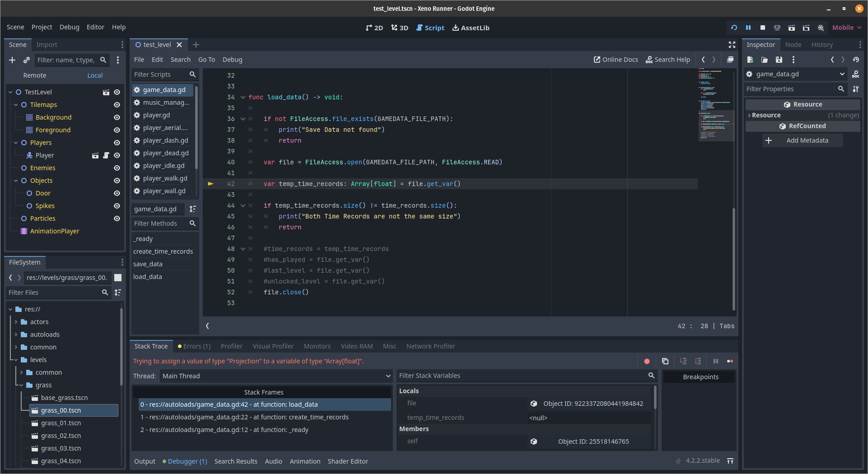Toggle alphabetical sorting of methods list
868x474 pixels.
pos(193,209)
